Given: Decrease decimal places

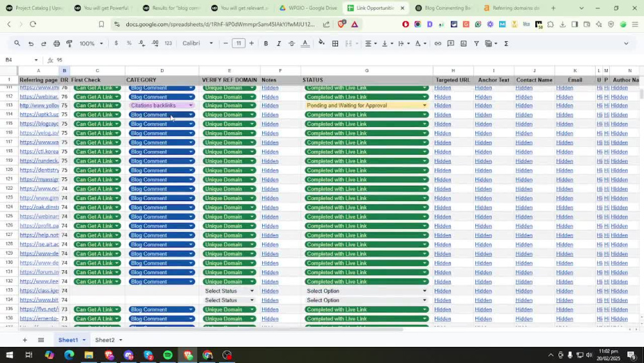Looking at the screenshot, I should point(142,43).
